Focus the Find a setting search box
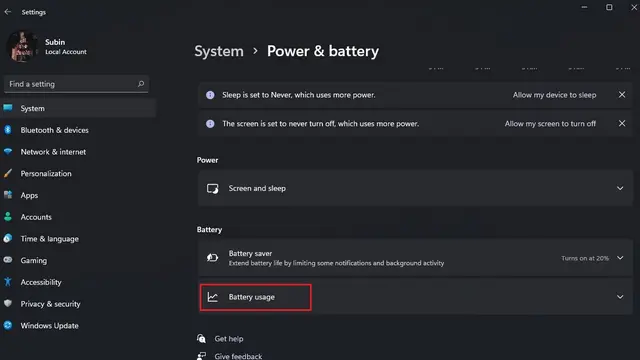 point(76,84)
